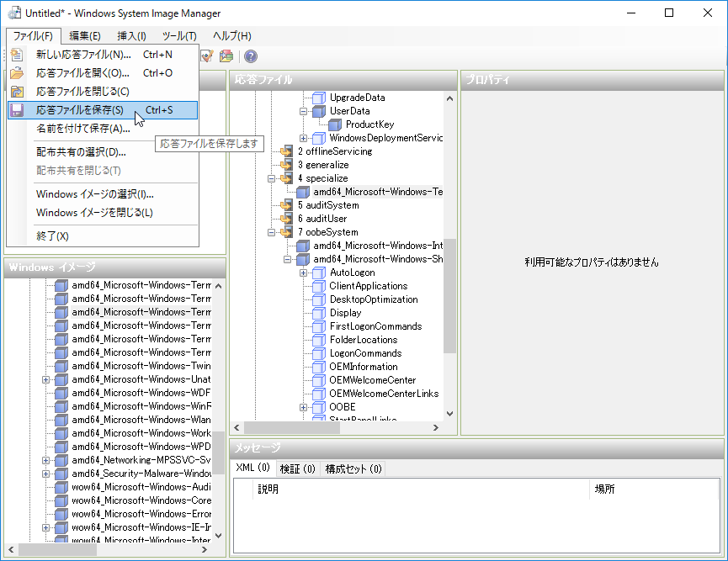Image resolution: width=728 pixels, height=561 pixels.
Task: Expand the WindowsDeploymentServices node
Action: 303,138
